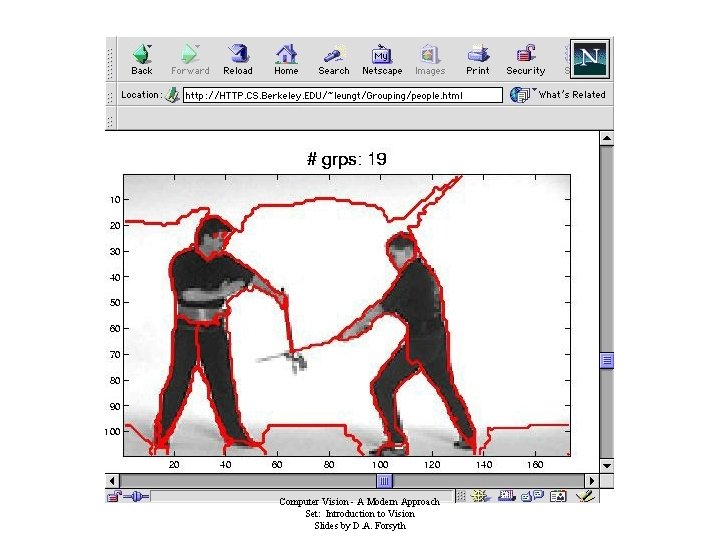
Task: Click 'Slides by D.A. Forsyth' text
Action: tap(360, 526)
